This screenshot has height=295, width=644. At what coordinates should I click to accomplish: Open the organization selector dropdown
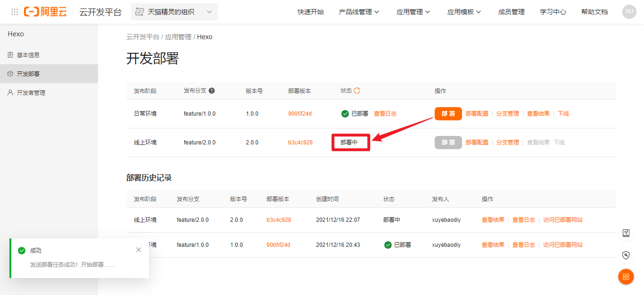pyautogui.click(x=174, y=12)
